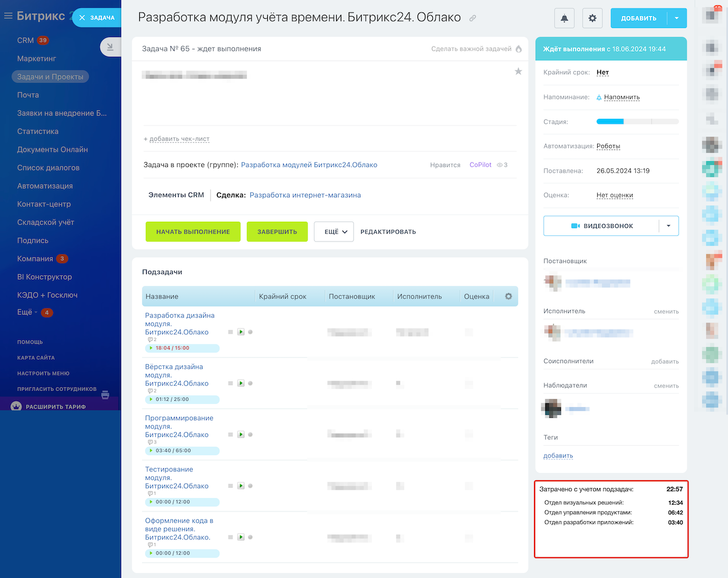The width and height of the screenshot is (728, 578).
Task: Open comments for Тестирование модуля subtask
Action: [152, 493]
